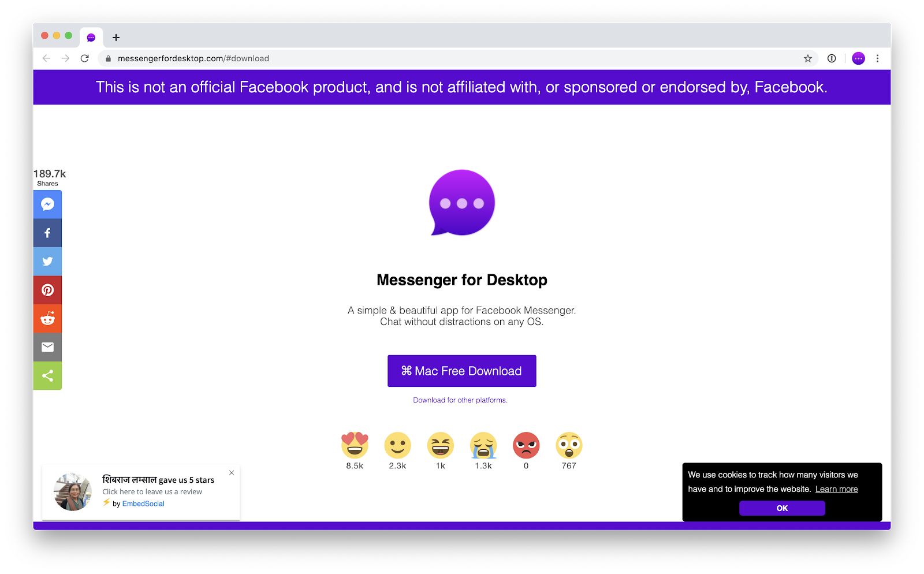Share on Twitter sidebar icon
The height and width of the screenshot is (574, 924).
click(47, 262)
